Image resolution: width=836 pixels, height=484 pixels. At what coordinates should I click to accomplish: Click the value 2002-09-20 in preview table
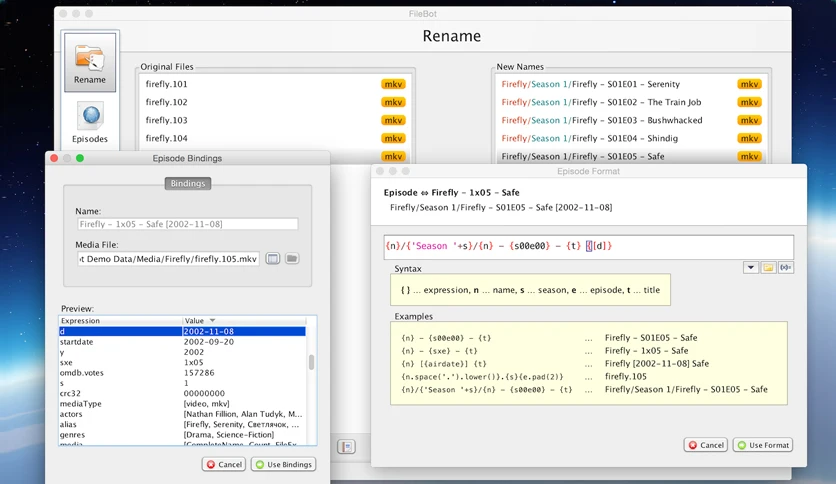208,342
